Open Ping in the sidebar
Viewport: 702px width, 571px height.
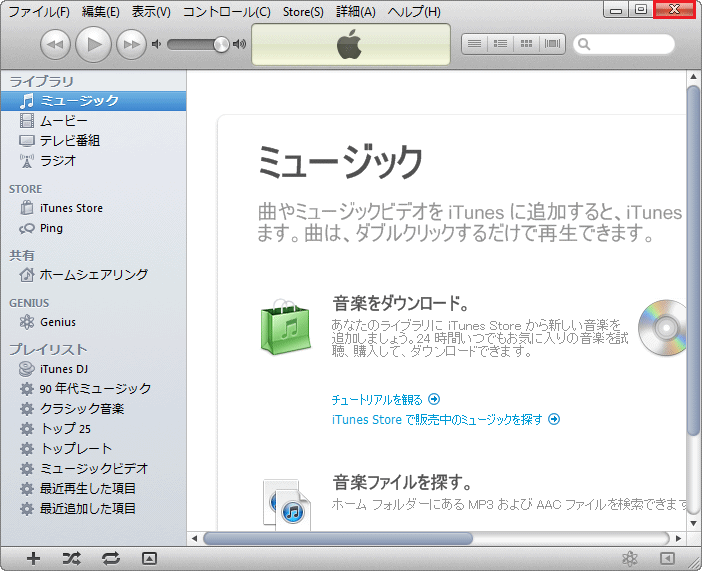(x=93, y=228)
